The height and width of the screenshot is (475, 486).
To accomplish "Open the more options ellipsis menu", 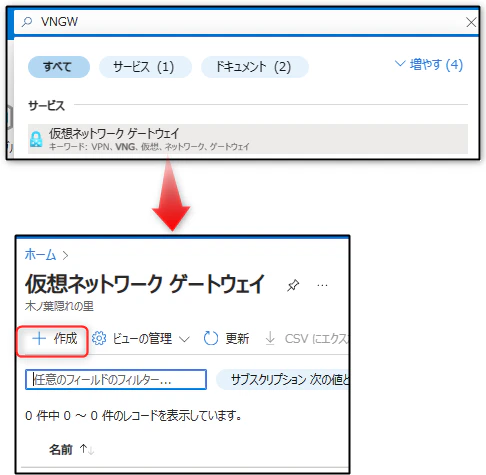I will (x=322, y=286).
